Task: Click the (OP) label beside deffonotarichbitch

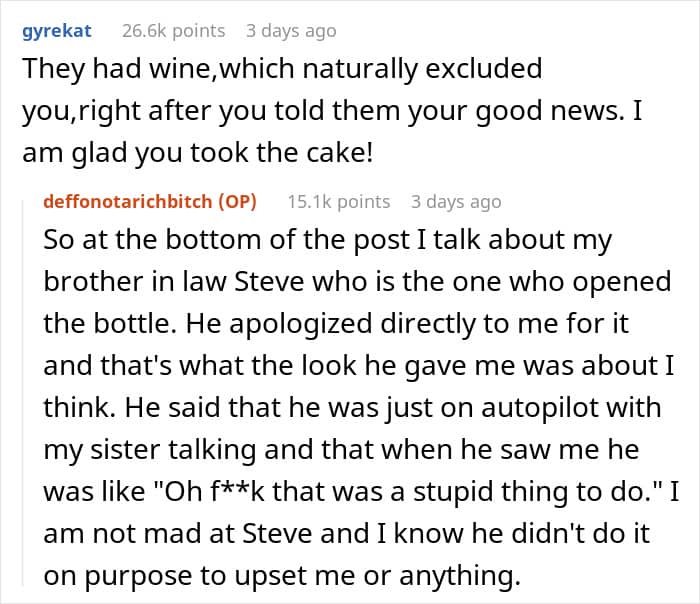Action: click(x=236, y=201)
